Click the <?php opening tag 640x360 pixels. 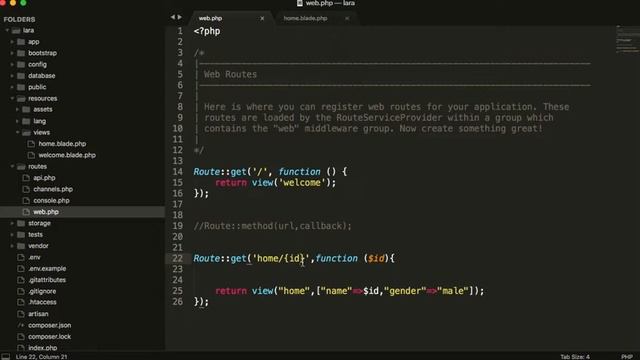click(207, 31)
